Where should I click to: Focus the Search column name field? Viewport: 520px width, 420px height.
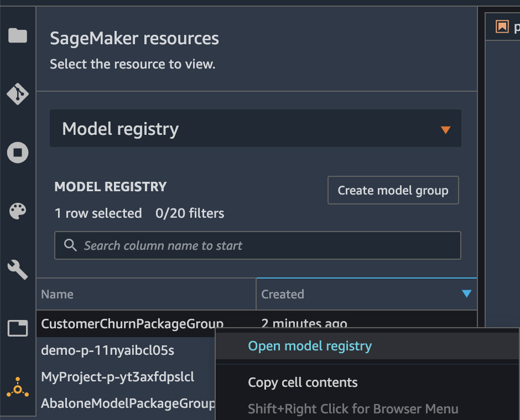click(258, 245)
